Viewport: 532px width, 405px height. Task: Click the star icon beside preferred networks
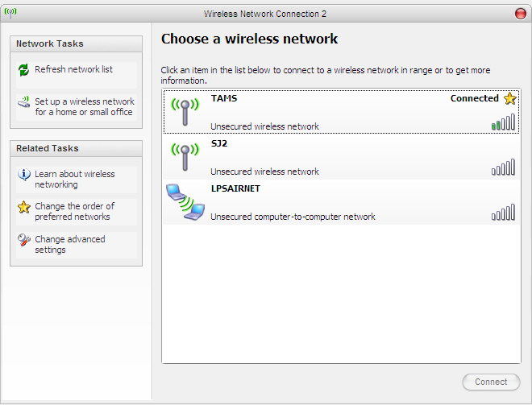click(24, 207)
